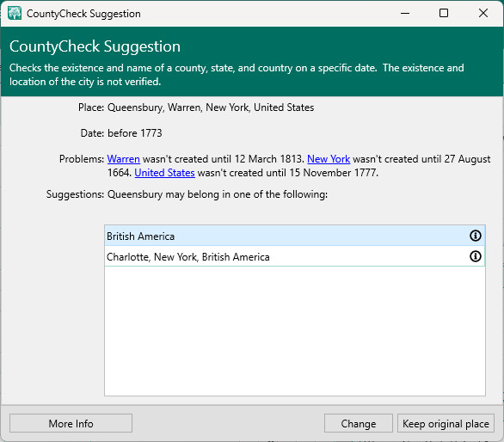504x442 pixels.
Task: Click the place text Queensbury, Warren, New York
Action: [x=211, y=107]
